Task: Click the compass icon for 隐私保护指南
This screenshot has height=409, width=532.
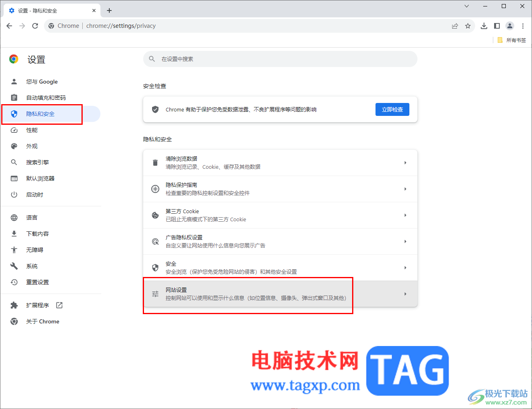Action: coord(155,189)
